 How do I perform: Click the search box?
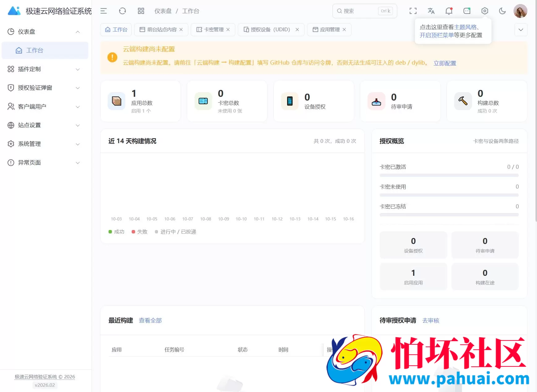[364, 11]
